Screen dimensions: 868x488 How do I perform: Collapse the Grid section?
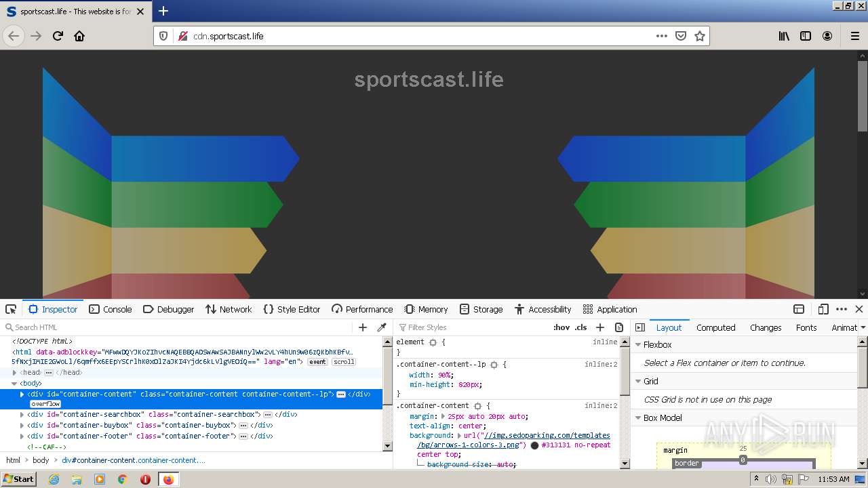638,382
